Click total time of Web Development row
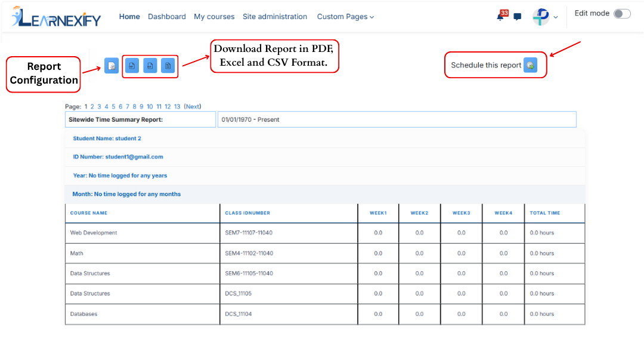 (541, 233)
